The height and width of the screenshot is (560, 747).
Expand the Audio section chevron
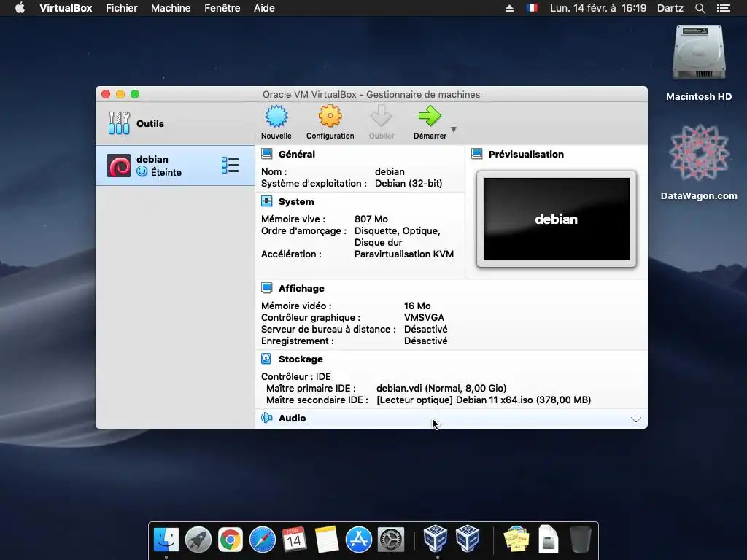636,419
